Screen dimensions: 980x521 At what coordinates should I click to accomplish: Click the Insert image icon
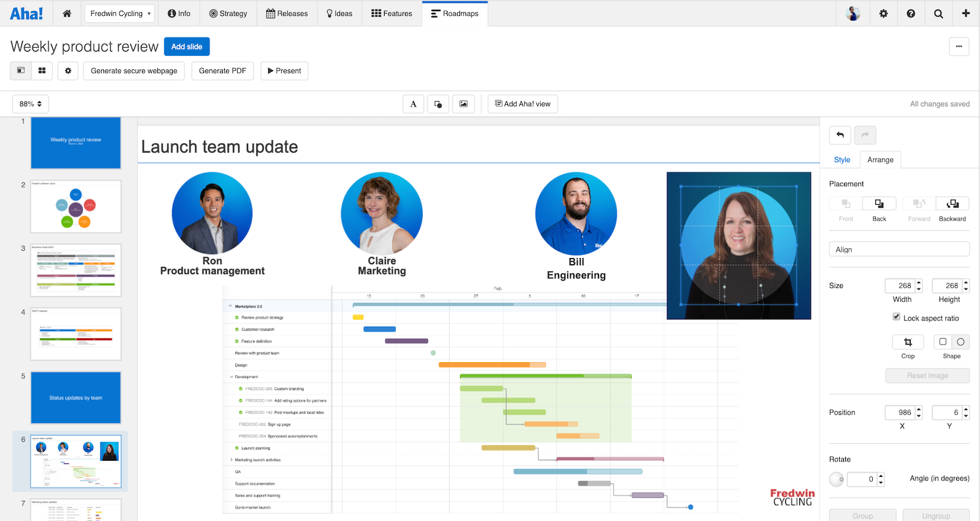[x=464, y=104]
